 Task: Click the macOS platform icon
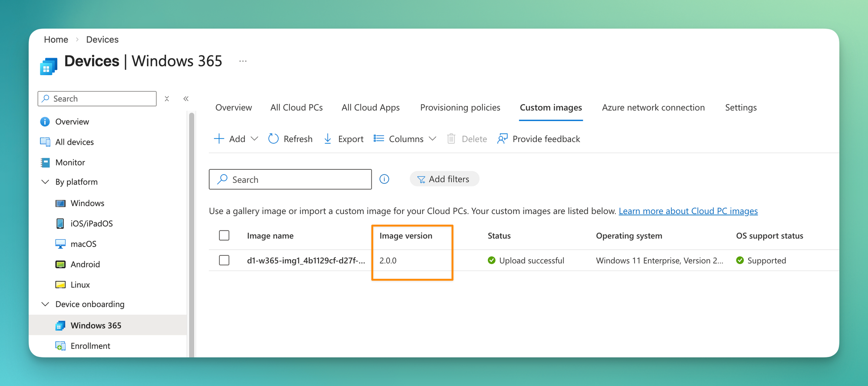click(60, 244)
